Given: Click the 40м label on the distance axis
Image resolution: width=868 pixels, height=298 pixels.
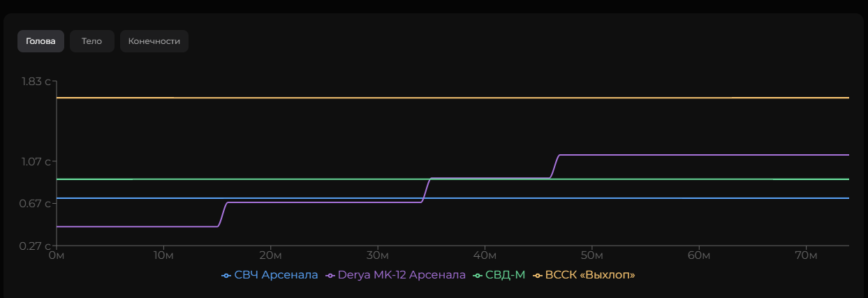Looking at the screenshot, I should tap(485, 255).
